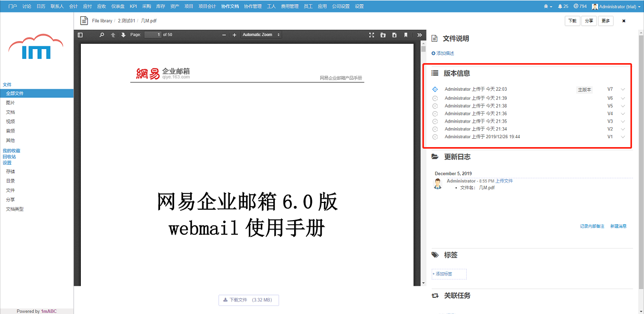
Task: Select 全部文件 in the sidebar
Action: [x=37, y=93]
